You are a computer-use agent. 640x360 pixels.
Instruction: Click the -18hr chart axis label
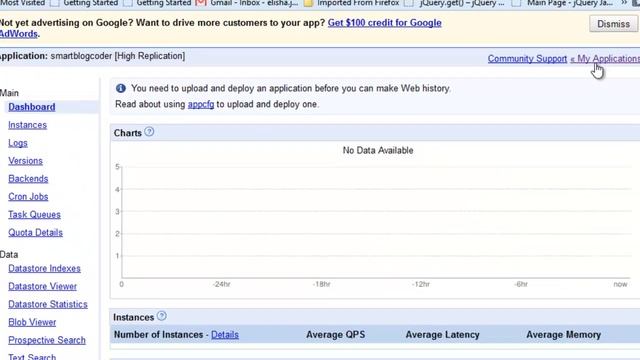321,284
